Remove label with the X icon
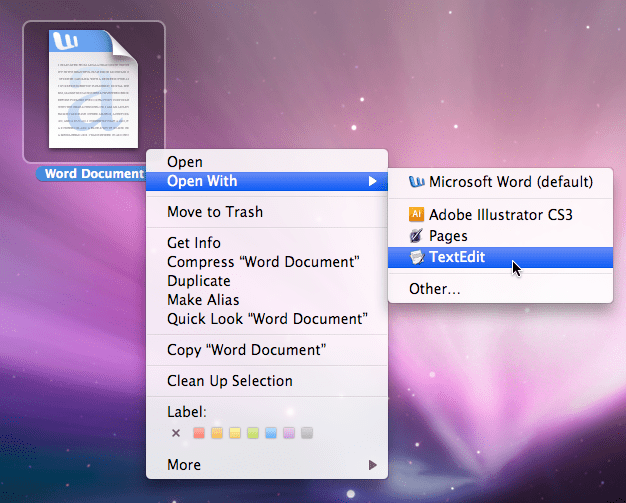Viewport: 626px width, 503px height. [x=176, y=433]
